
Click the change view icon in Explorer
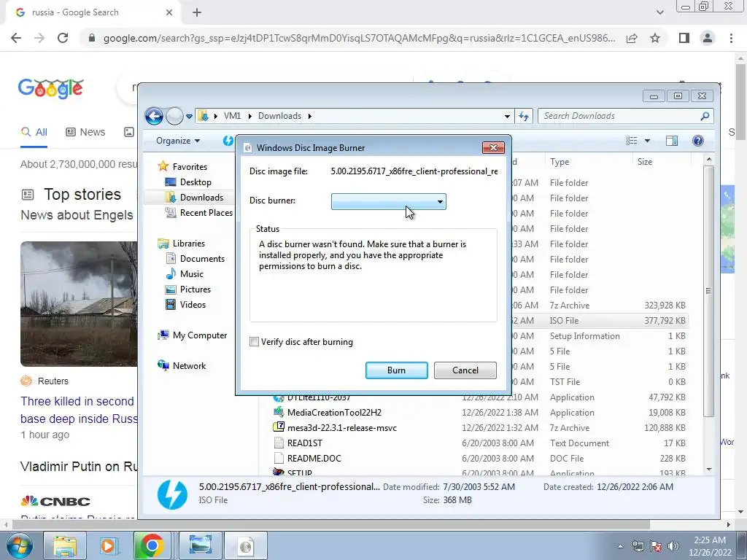click(x=631, y=141)
